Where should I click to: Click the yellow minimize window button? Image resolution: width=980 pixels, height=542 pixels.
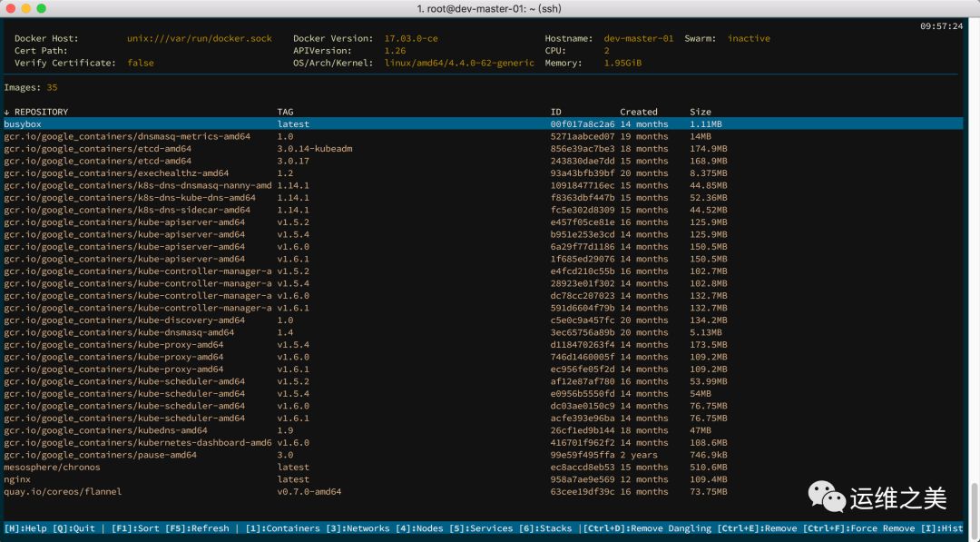[x=25, y=8]
